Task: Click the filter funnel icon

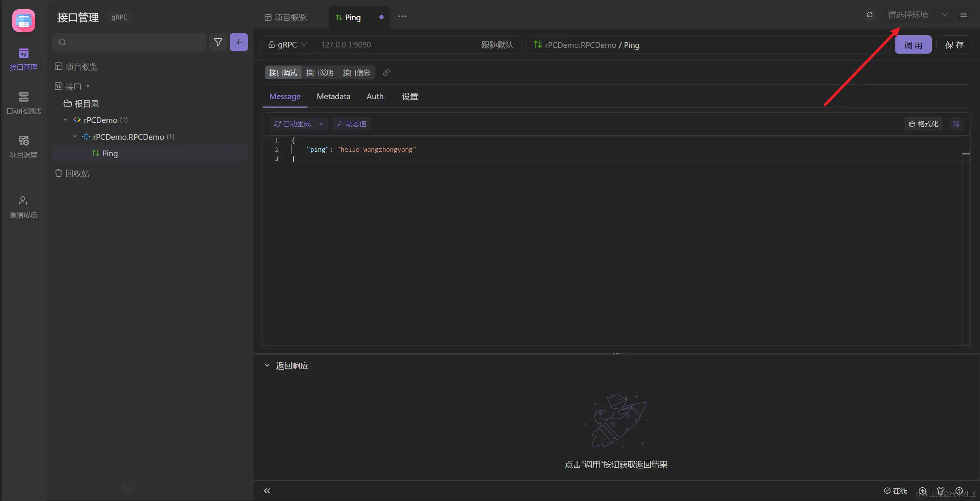Action: pyautogui.click(x=218, y=42)
